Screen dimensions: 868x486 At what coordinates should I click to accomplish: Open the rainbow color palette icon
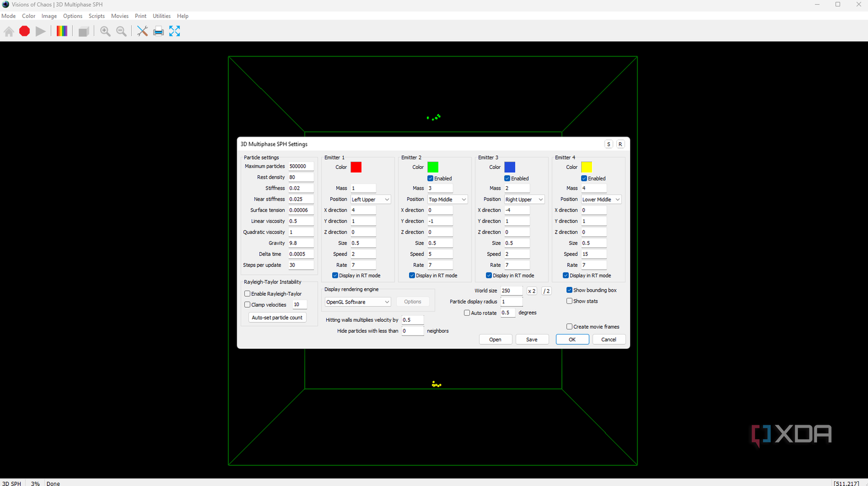[x=62, y=31]
